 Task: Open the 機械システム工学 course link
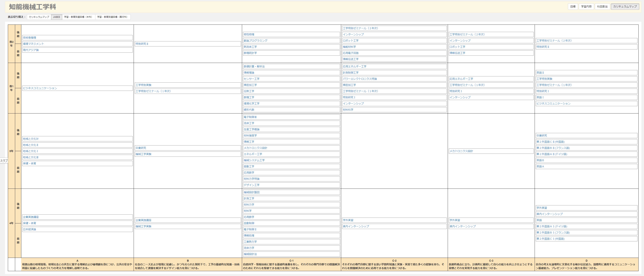click(254, 160)
